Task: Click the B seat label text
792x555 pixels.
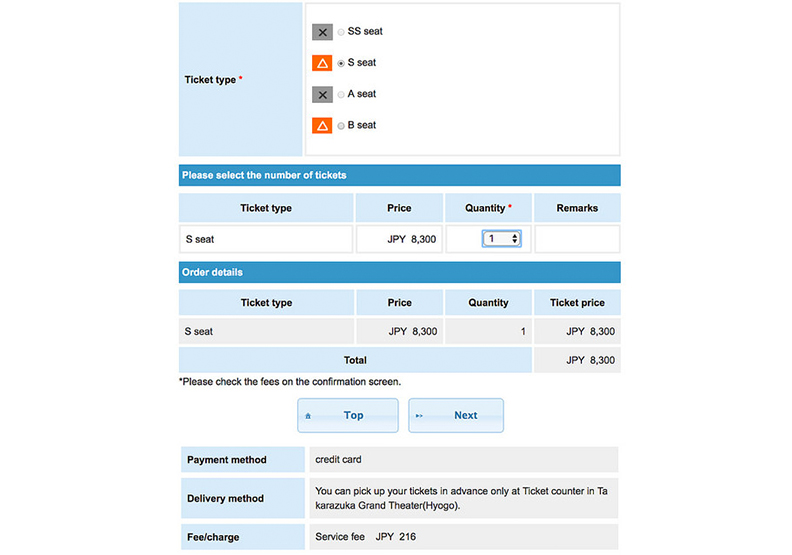Action: 362,126
